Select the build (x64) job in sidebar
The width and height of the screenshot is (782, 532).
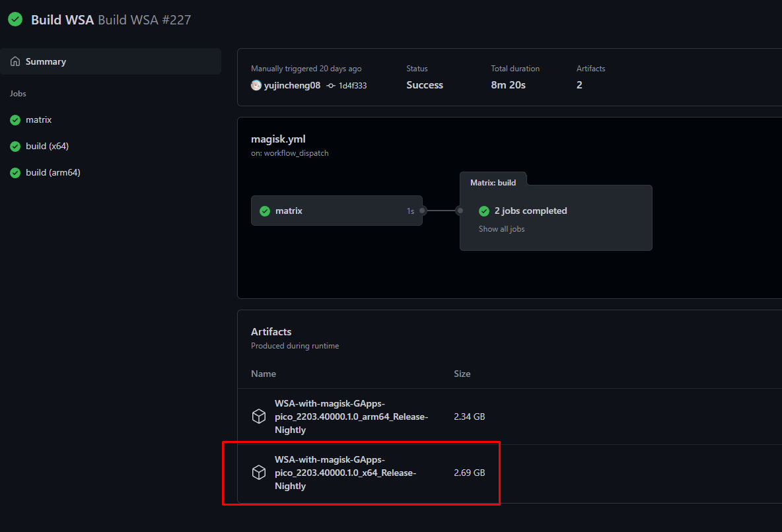click(x=48, y=147)
